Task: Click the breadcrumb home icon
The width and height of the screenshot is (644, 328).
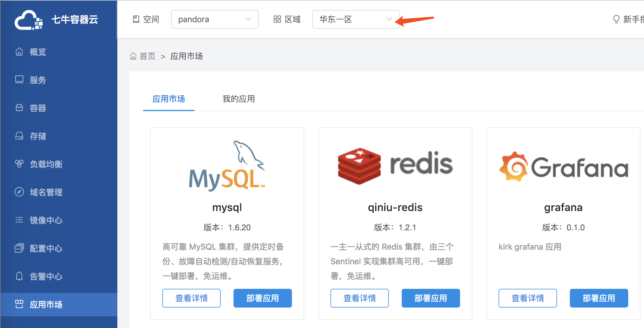Action: click(133, 56)
